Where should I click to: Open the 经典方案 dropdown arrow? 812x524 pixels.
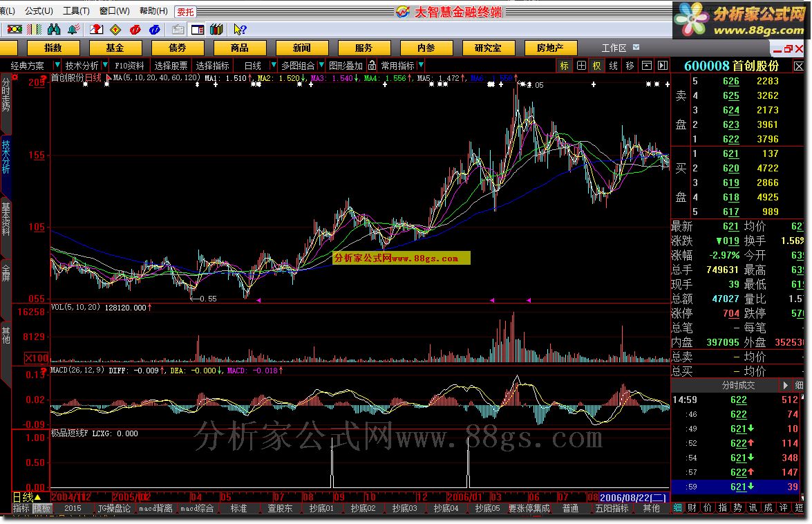pyautogui.click(x=57, y=65)
